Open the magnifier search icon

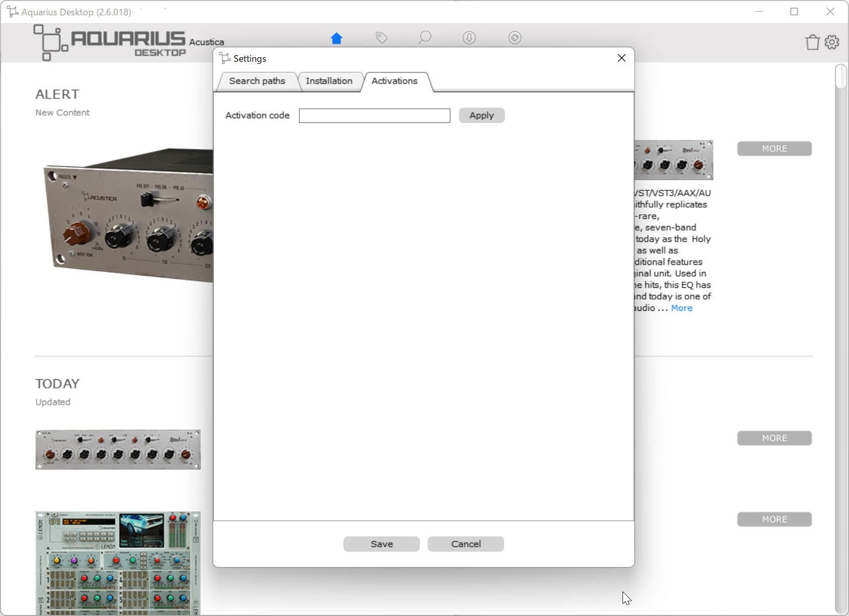coord(424,38)
